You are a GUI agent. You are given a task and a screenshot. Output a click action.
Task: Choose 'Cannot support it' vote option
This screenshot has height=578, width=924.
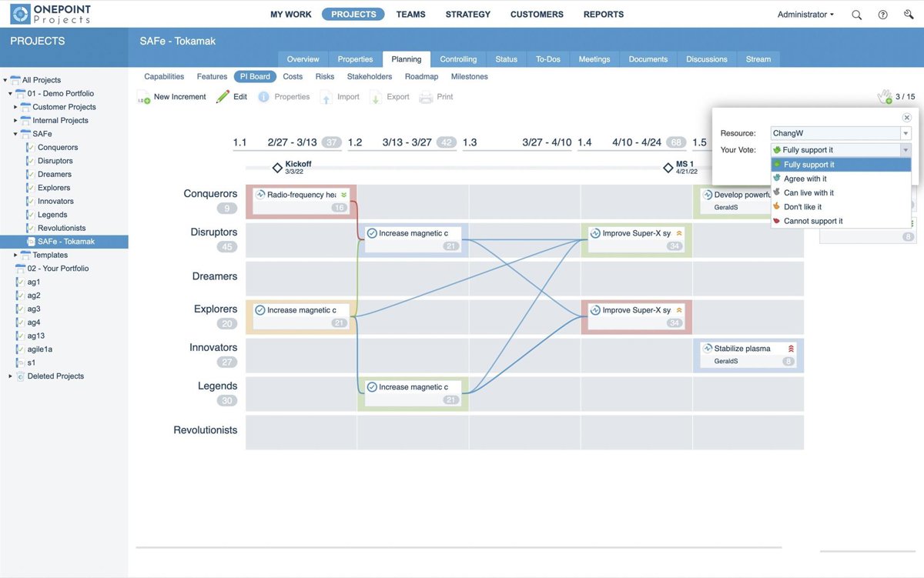(812, 221)
